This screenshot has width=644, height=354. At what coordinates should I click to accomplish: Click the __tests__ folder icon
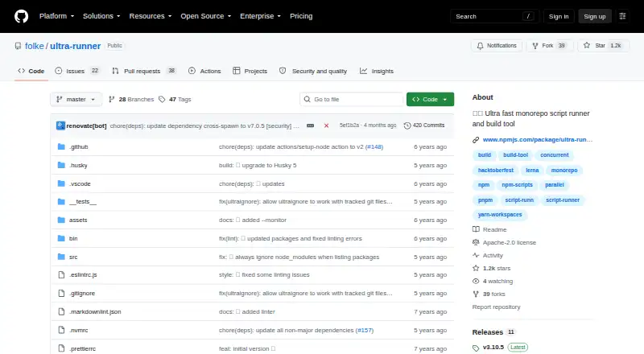point(61,202)
